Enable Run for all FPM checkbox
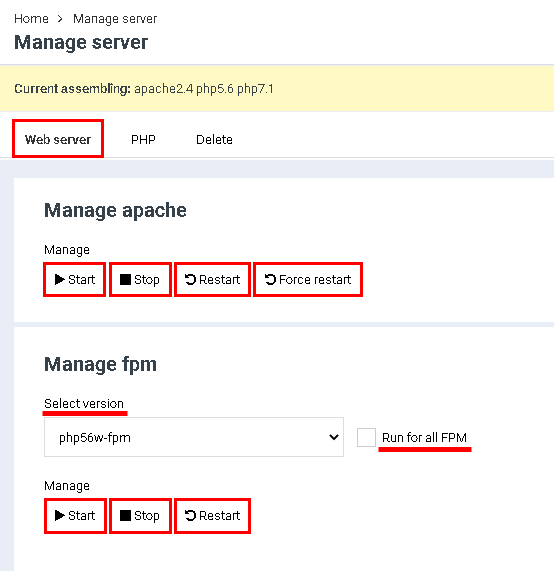Viewport: 554px width, 571px height. [x=366, y=437]
